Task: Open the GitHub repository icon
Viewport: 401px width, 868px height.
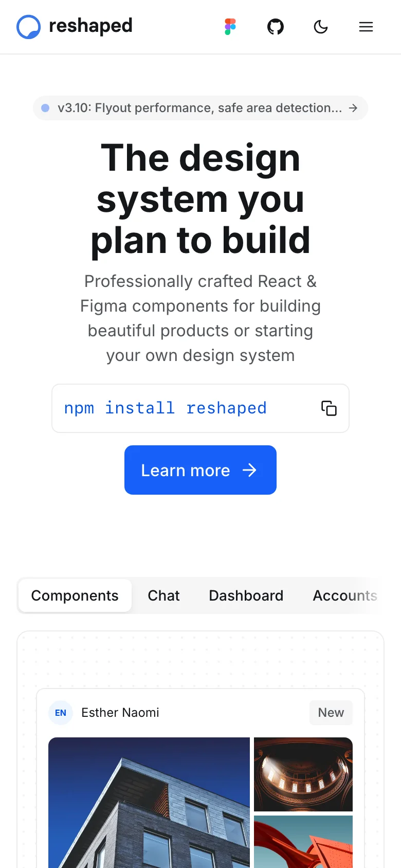Action: click(276, 27)
